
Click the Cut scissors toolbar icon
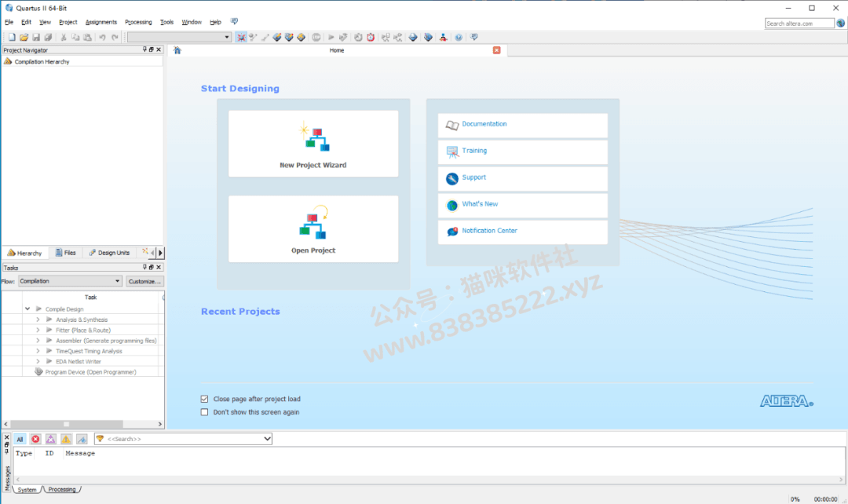click(64, 38)
